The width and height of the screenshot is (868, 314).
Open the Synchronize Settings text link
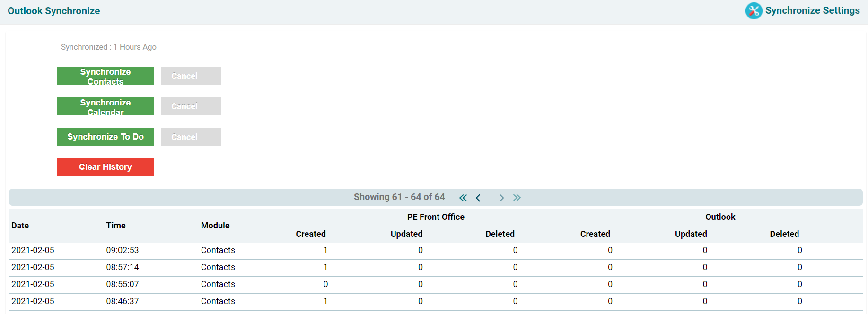[812, 10]
